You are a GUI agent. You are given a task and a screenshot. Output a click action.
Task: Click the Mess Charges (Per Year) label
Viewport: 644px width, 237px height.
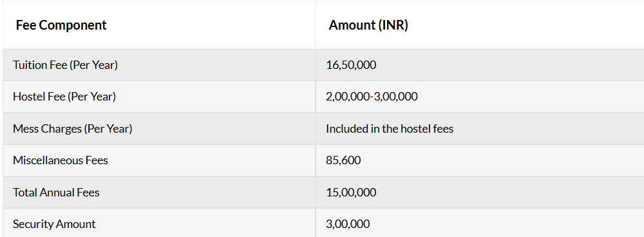(x=72, y=129)
